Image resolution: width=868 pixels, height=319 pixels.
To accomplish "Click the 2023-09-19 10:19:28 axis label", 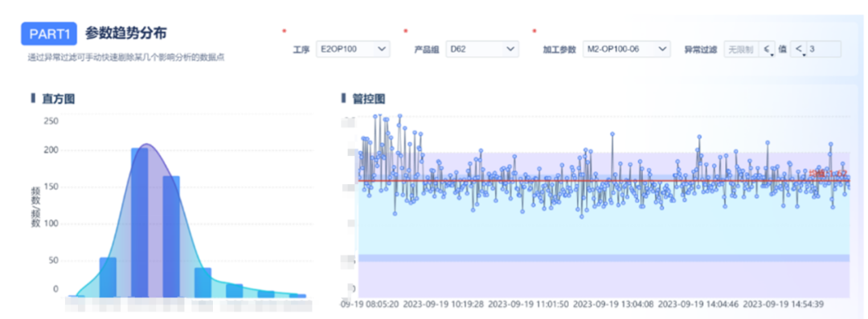I will 443,304.
